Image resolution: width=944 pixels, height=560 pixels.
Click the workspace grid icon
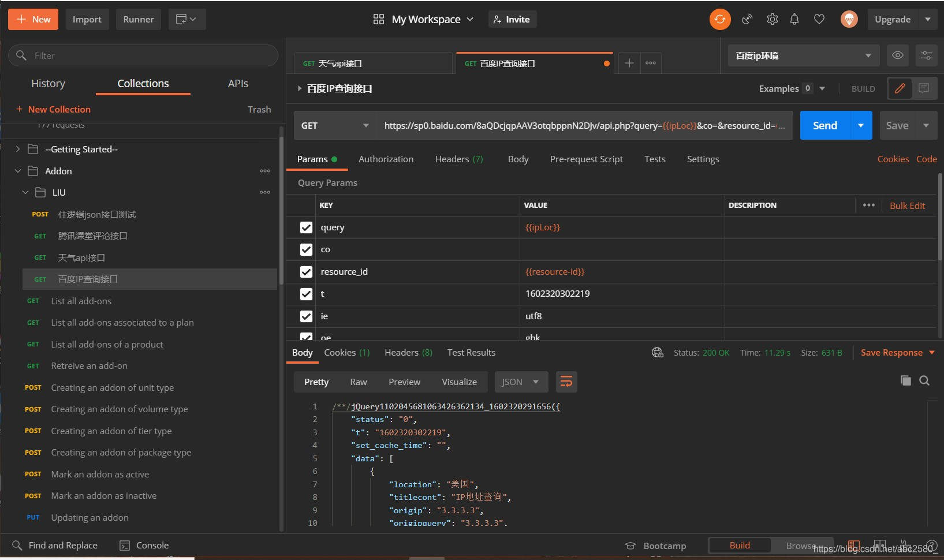(x=379, y=19)
